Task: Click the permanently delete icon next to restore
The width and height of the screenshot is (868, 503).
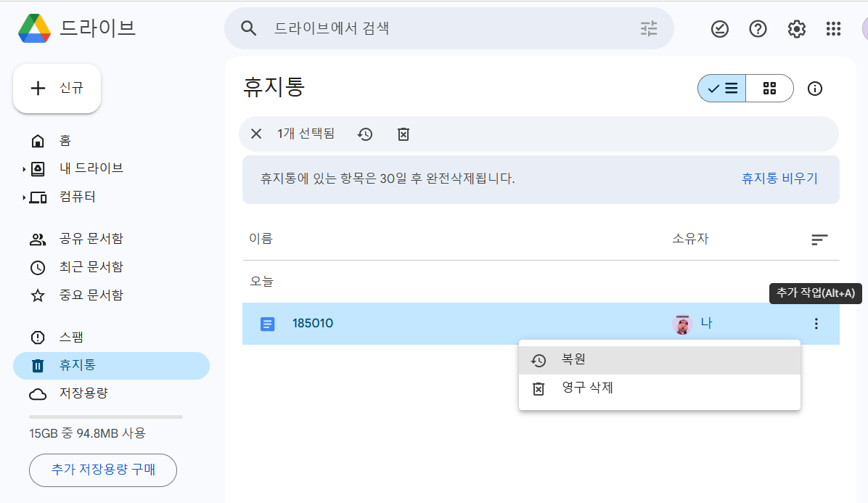Action: coord(403,134)
